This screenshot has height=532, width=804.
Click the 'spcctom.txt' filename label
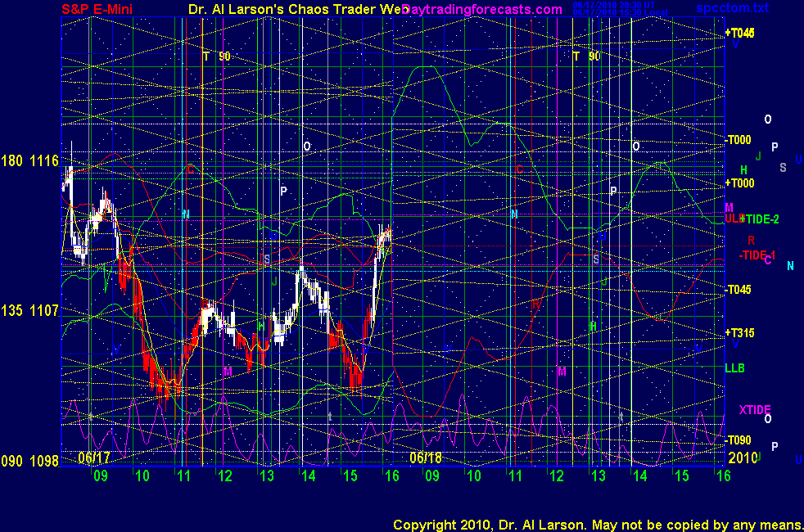point(732,7)
